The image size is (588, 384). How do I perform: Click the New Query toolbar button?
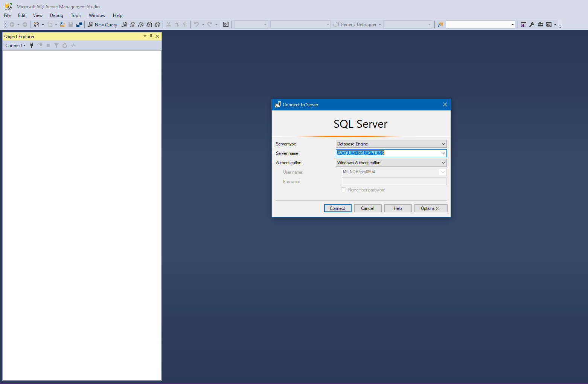pyautogui.click(x=102, y=24)
